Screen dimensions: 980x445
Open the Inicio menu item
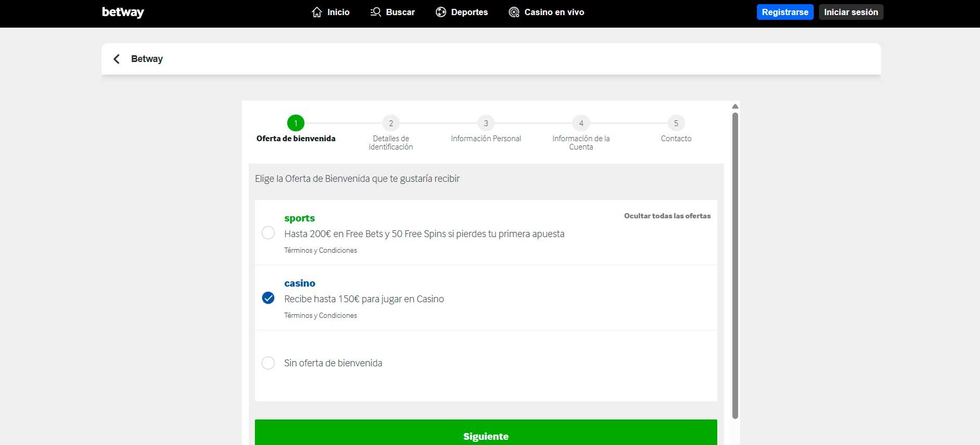coord(330,12)
